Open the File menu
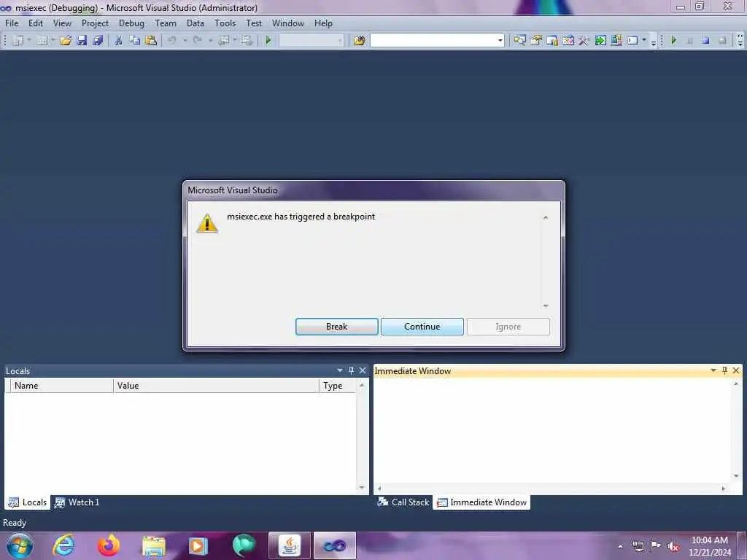The height and width of the screenshot is (560, 747). point(12,23)
